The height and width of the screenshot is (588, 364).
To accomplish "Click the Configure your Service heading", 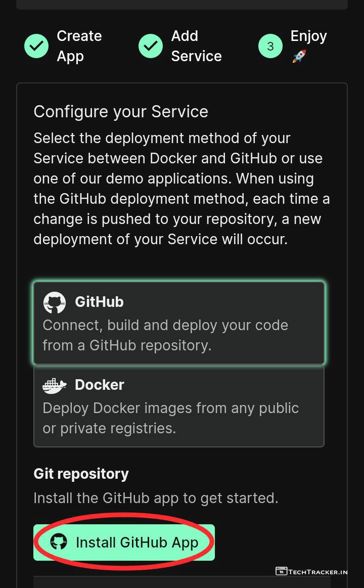I will pos(121,111).
